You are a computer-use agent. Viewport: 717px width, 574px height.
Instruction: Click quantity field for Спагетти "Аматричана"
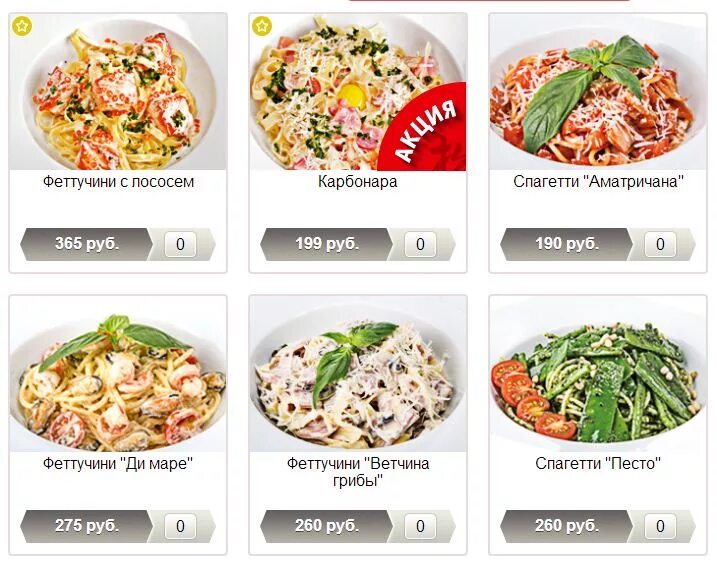tap(660, 244)
